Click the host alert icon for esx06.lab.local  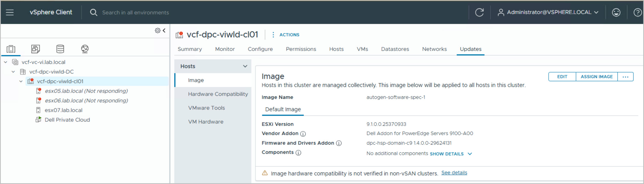39,100
